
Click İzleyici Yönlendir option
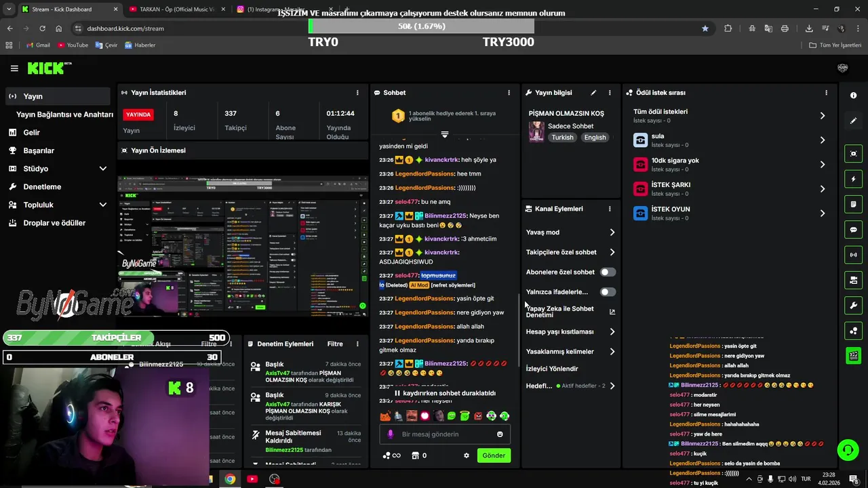(552, 369)
